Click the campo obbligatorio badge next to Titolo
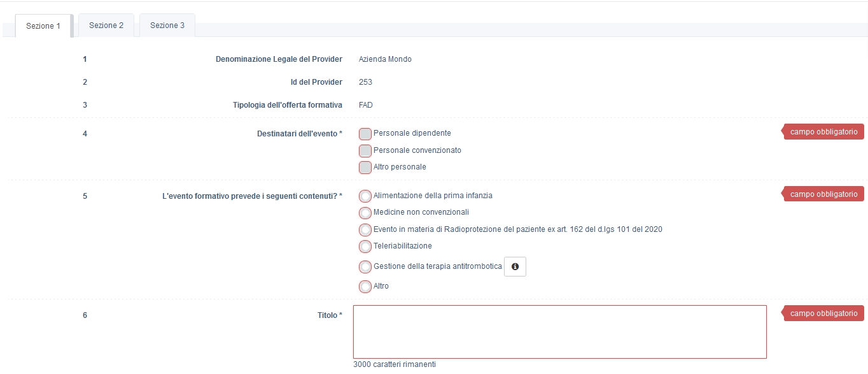The image size is (868, 374). [x=824, y=313]
